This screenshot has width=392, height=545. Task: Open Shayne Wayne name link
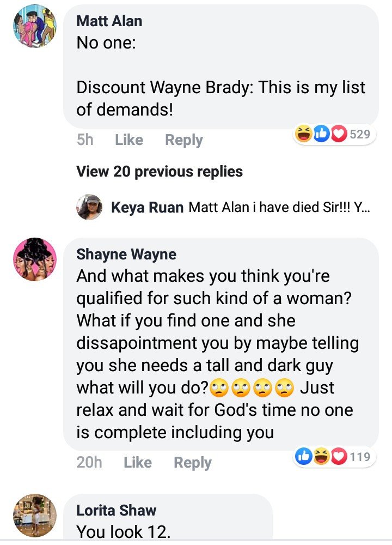click(x=126, y=255)
